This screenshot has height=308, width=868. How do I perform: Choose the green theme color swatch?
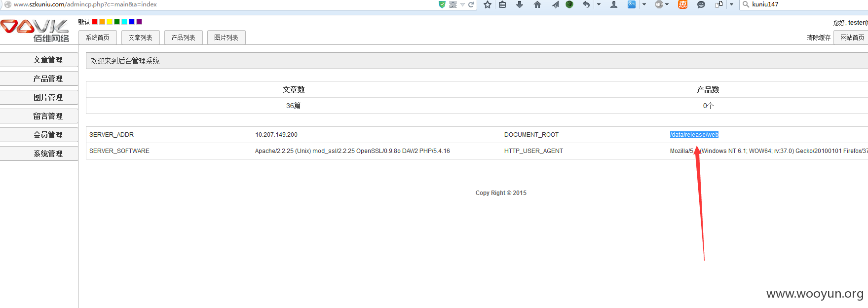[x=117, y=22]
